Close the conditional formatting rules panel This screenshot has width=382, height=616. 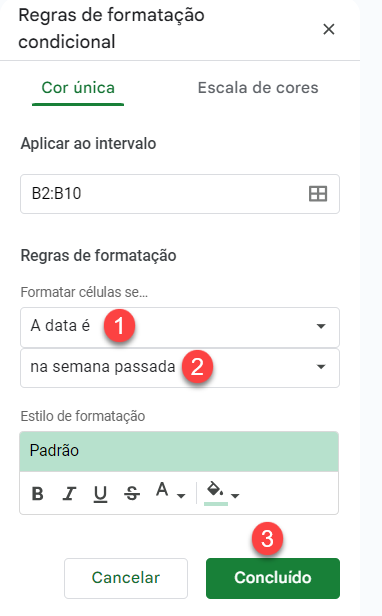tap(329, 29)
